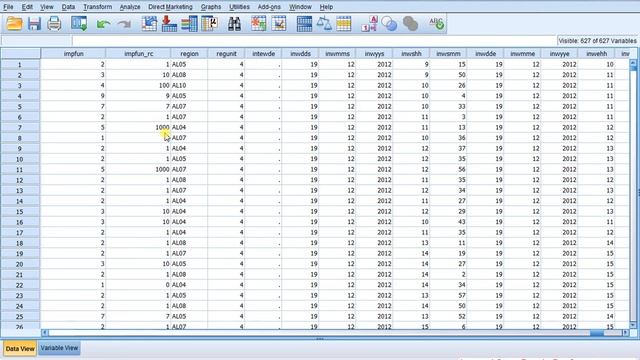Open the Split File tool

coord(304,24)
